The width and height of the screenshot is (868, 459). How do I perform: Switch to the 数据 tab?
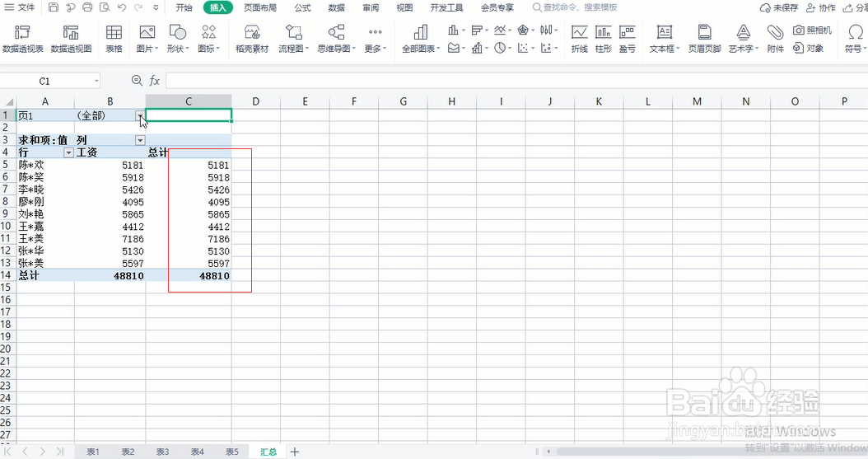click(x=337, y=7)
